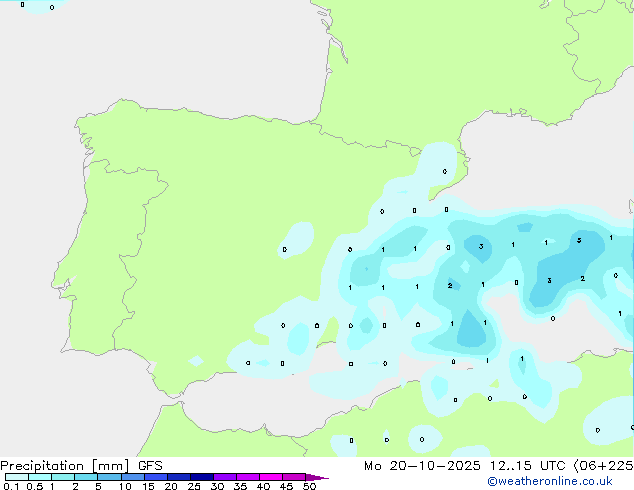Click the 40–45 mm magenta legend swatch
Image resolution: width=634 pixels, height=490 pixels.
pyautogui.click(x=271, y=477)
